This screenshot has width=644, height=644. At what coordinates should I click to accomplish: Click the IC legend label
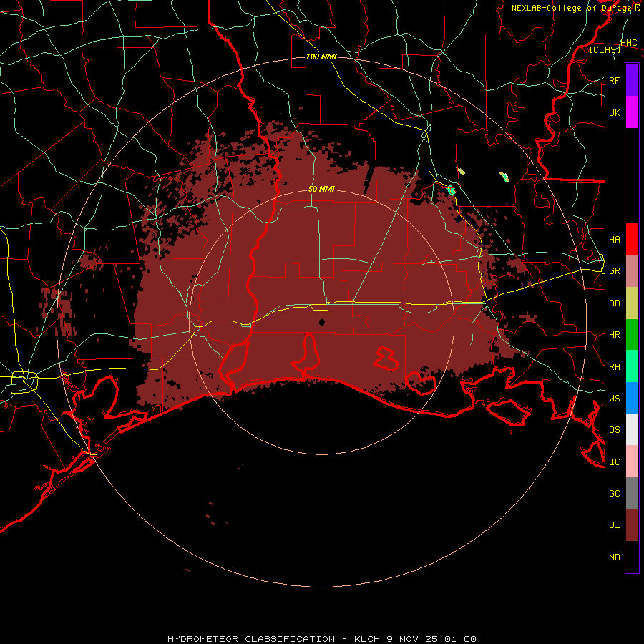point(615,462)
